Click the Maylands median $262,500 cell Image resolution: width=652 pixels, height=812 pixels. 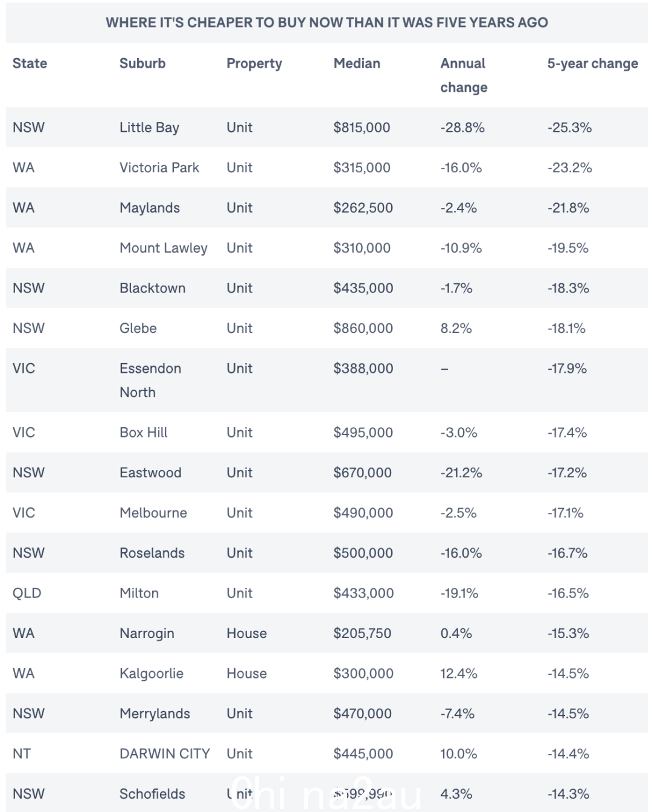363,208
